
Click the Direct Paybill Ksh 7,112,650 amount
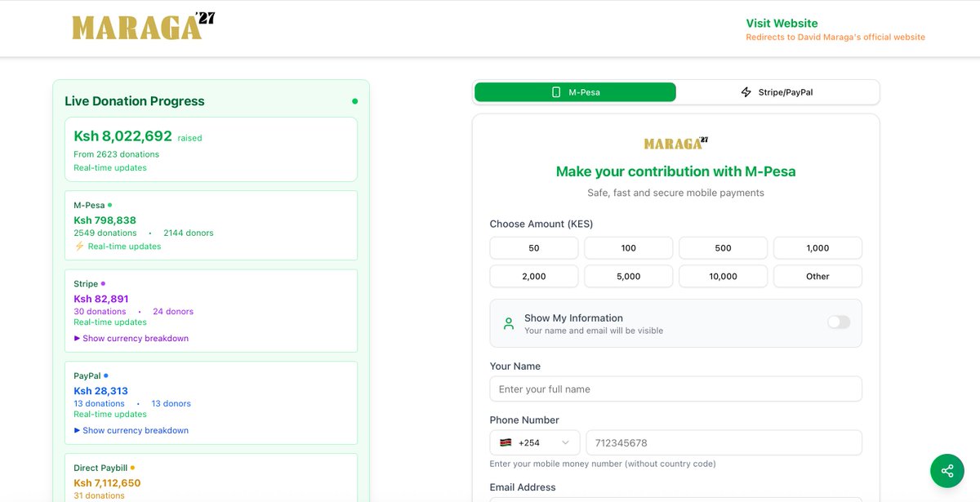point(107,483)
